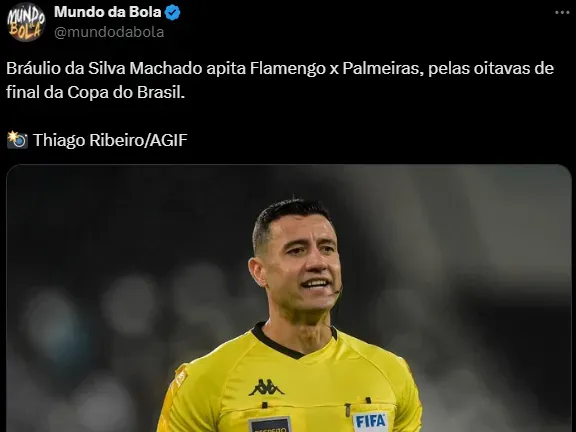The width and height of the screenshot is (576, 432).
Task: Open the Mundo da Bola display name link
Action: click(107, 12)
